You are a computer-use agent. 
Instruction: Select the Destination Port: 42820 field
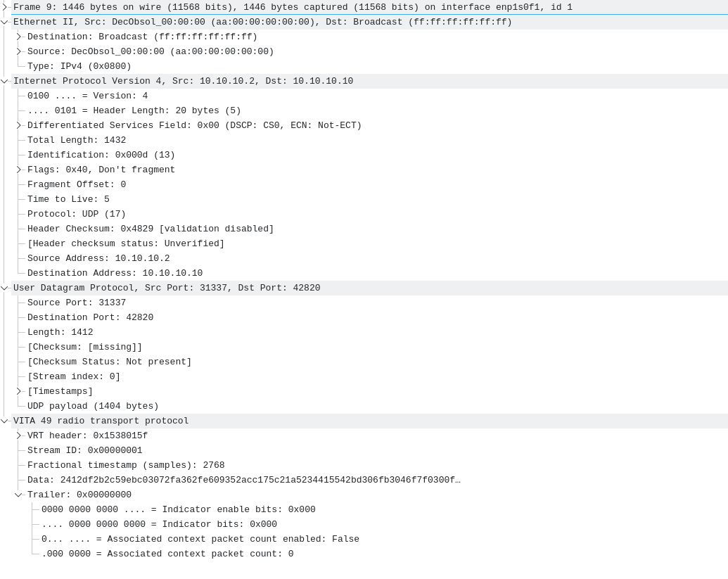pos(90,317)
